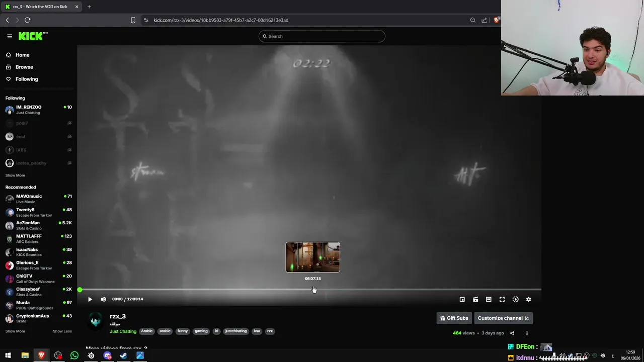The image size is (644, 362).
Task: Open Steam from taskbar
Action: click(x=124, y=355)
